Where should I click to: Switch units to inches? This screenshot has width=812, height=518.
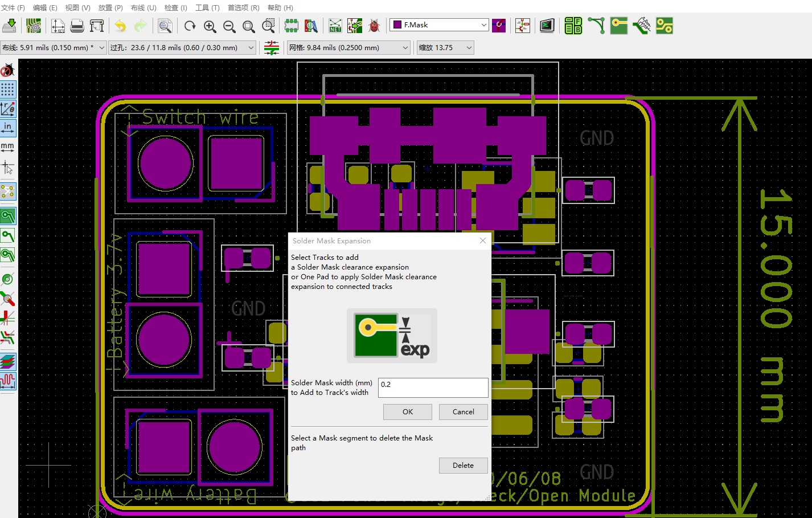[7, 128]
